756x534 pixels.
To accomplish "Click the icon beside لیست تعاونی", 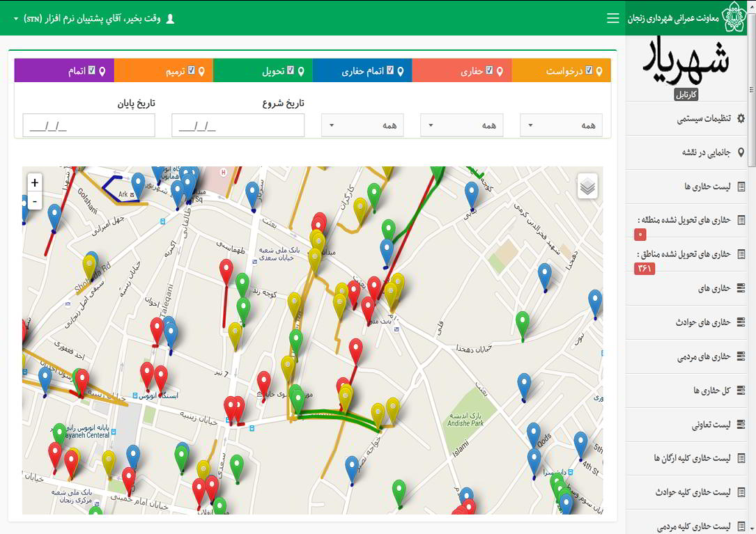I will point(741,424).
